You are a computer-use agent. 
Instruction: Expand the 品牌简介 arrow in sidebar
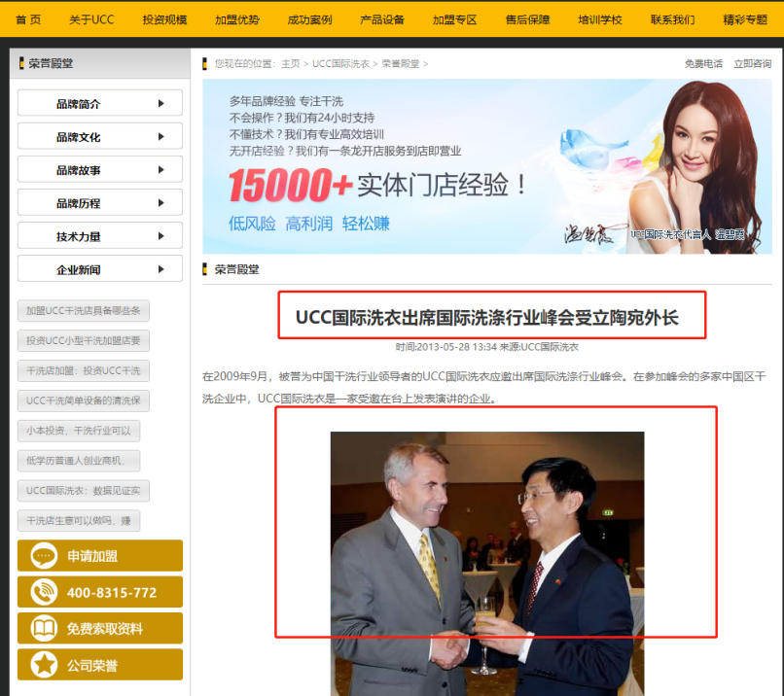tap(161, 104)
